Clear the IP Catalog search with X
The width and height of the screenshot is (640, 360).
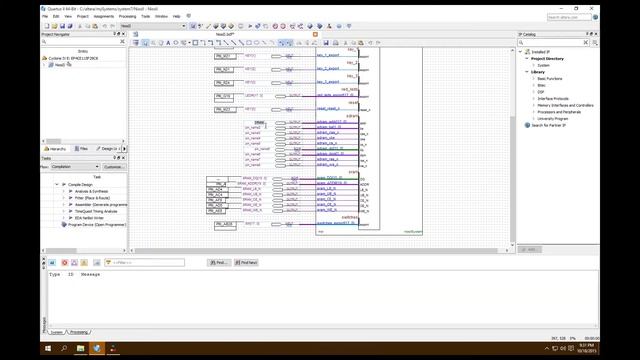[586, 42]
